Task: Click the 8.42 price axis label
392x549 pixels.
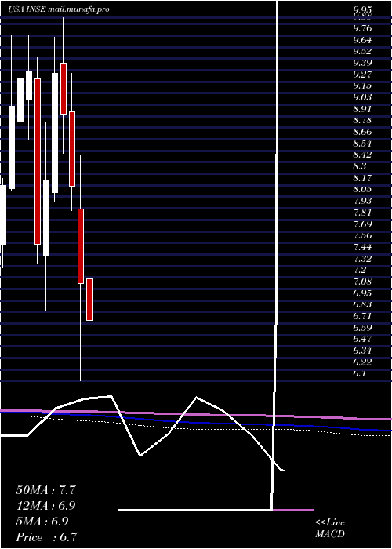Action: 362,155
